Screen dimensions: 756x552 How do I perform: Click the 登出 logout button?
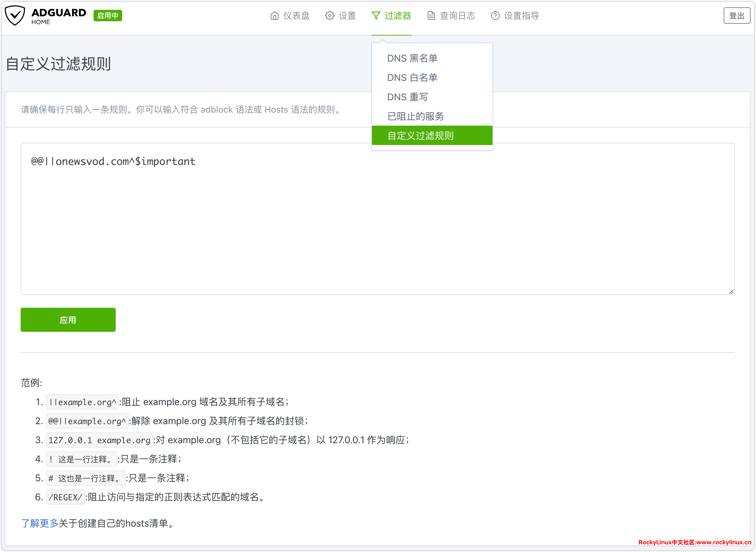[x=736, y=16]
